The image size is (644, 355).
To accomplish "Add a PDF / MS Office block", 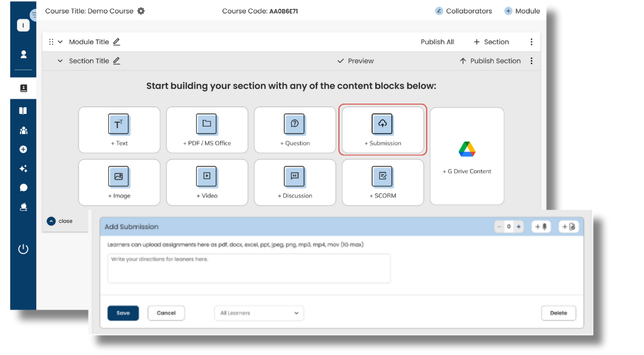I will pos(207,130).
